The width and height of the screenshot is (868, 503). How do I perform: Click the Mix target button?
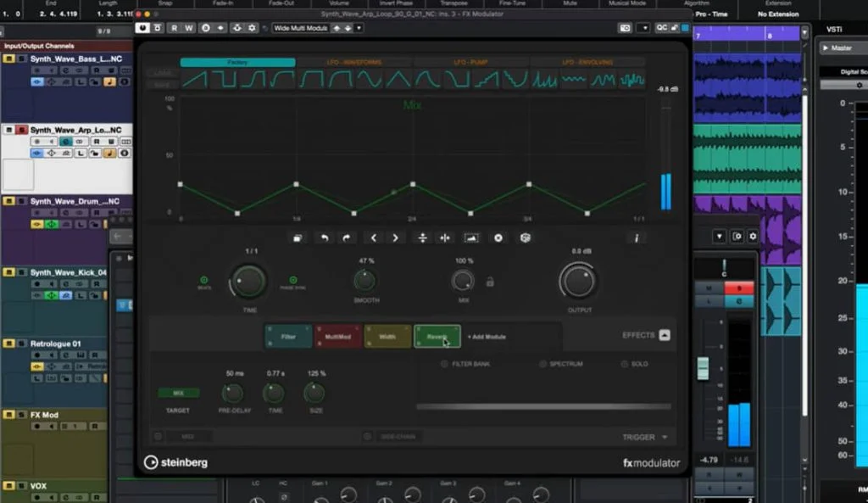(178, 393)
